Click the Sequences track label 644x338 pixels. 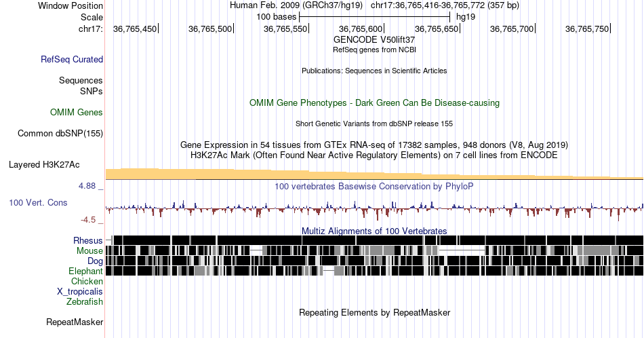(81, 80)
